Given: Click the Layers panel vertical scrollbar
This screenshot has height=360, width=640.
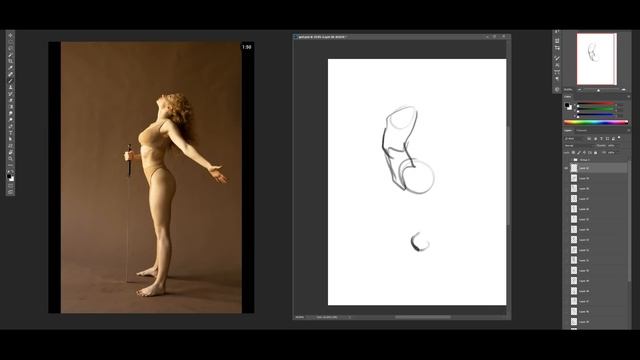Looking at the screenshot, I should (630, 220).
